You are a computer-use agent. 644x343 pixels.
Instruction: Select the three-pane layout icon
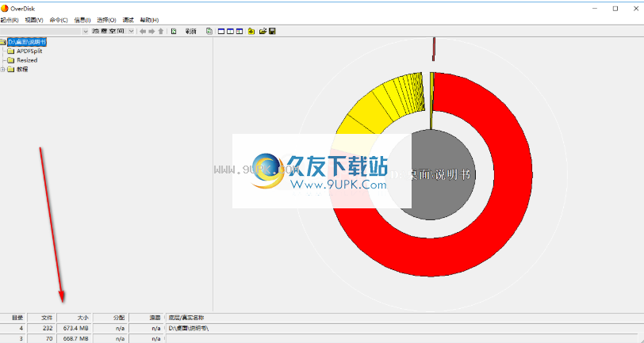pyautogui.click(x=240, y=31)
